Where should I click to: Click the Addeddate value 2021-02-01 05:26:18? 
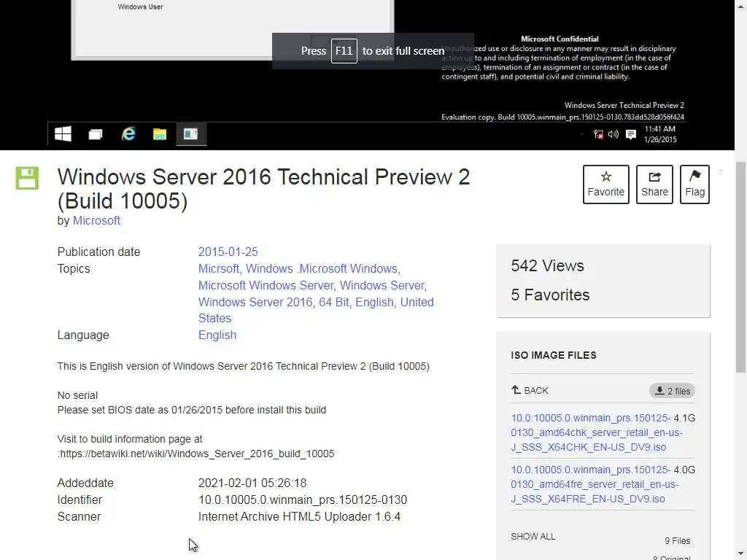click(x=252, y=483)
